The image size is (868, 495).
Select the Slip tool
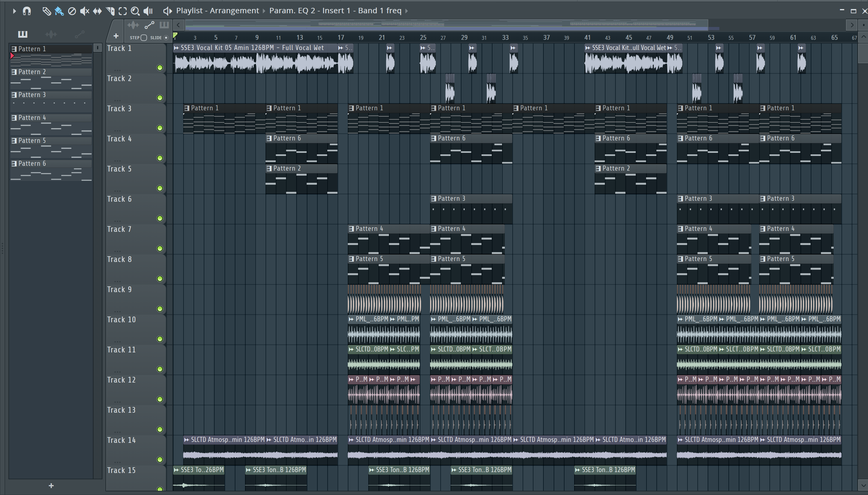coord(97,11)
